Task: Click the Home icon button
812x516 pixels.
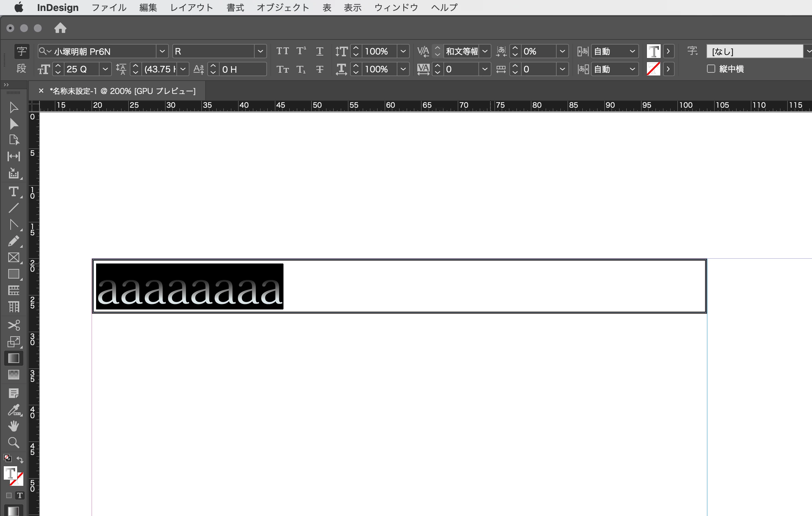Action: pyautogui.click(x=60, y=28)
